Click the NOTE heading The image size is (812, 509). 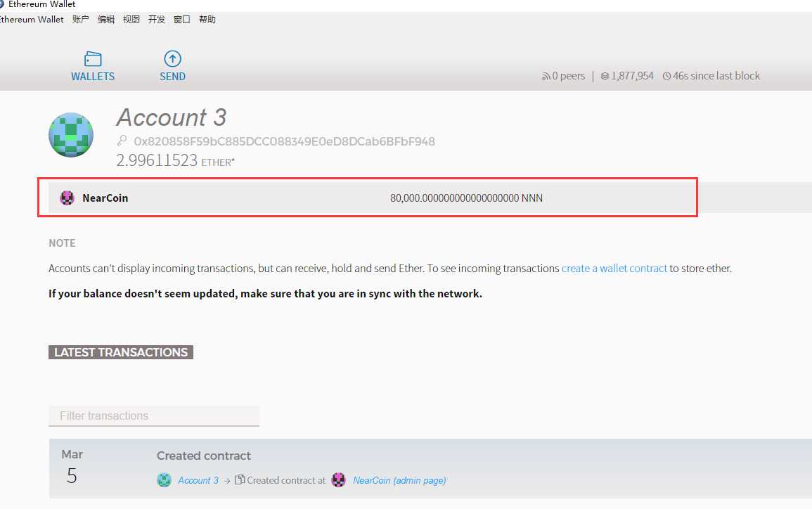pyautogui.click(x=62, y=243)
